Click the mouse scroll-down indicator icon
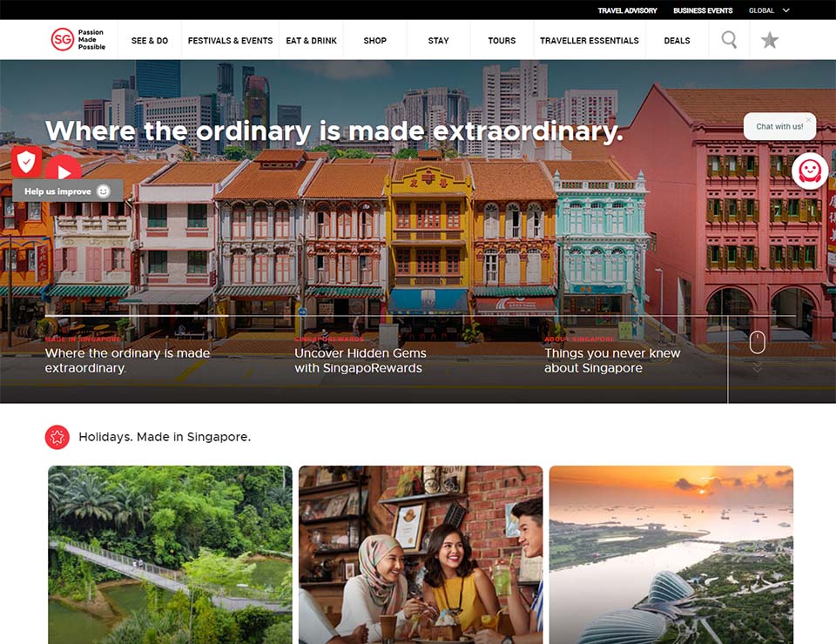 coord(757,342)
